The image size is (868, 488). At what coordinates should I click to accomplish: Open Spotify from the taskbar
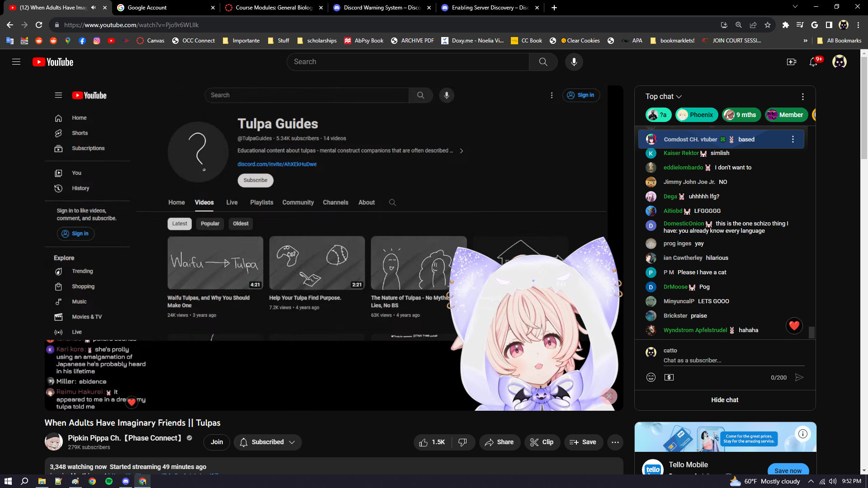pyautogui.click(x=109, y=481)
